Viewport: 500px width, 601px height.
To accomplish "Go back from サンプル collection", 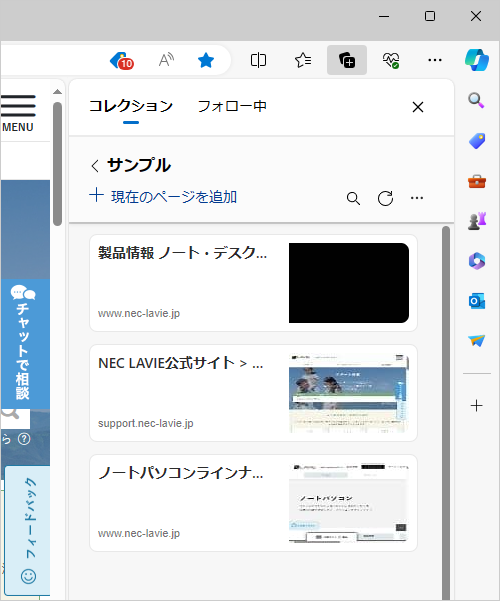I will (x=95, y=166).
